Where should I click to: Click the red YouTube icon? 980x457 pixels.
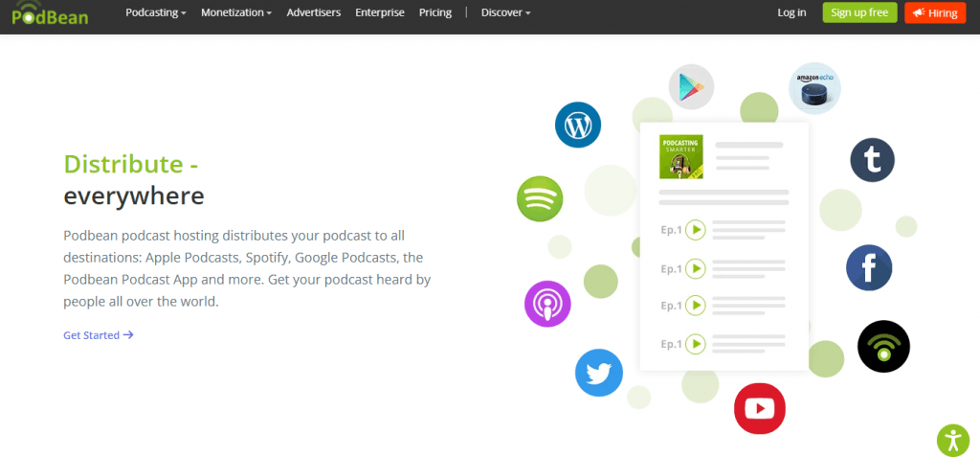point(759,409)
